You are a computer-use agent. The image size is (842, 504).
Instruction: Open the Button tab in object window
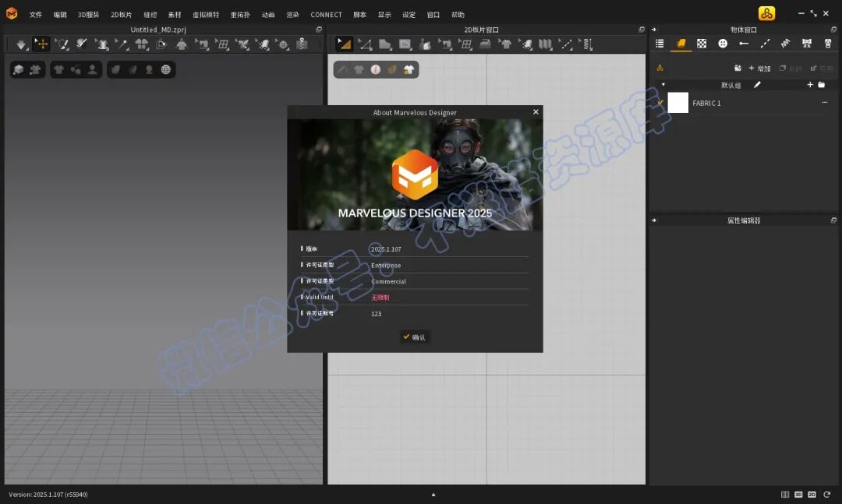(723, 44)
